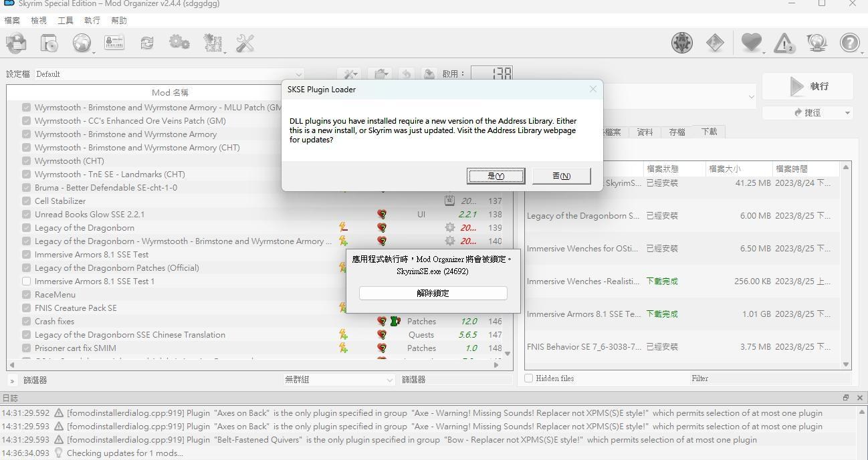
Task: Expand the 捷徑 shortcut dropdown arrow
Action: pos(847,112)
